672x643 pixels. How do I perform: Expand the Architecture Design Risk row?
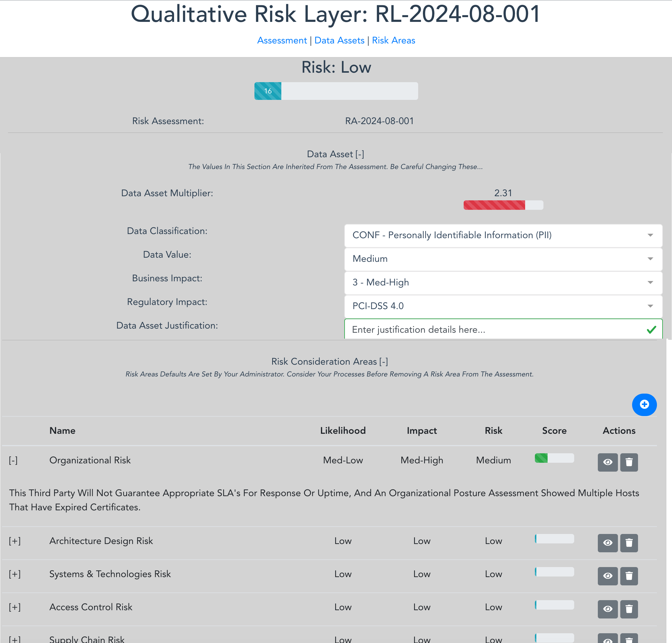(15, 541)
